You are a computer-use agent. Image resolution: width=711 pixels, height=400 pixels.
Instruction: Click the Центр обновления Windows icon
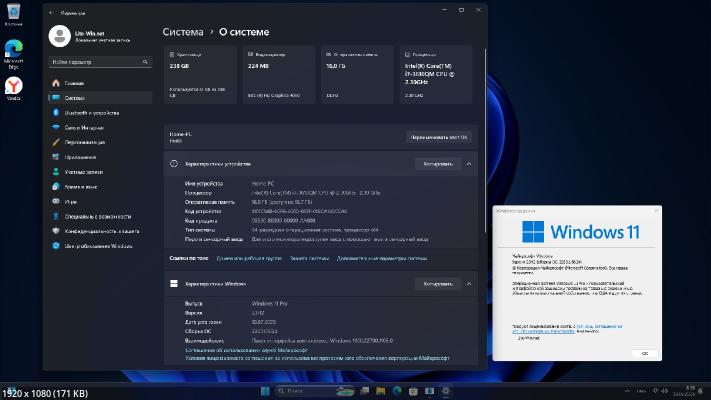pyautogui.click(x=56, y=246)
